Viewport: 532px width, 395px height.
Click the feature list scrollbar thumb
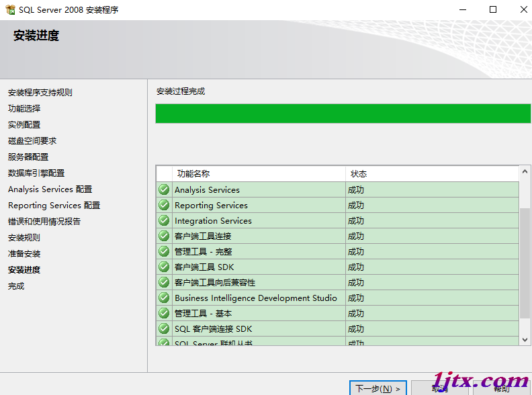(x=525, y=263)
